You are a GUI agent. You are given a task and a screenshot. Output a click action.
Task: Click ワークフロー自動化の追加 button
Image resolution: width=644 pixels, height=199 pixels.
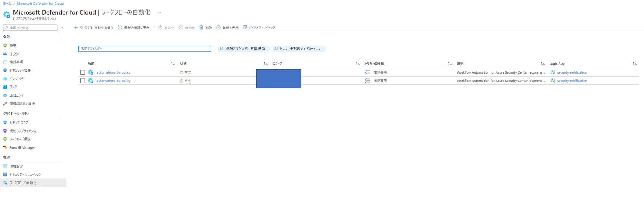tap(94, 28)
